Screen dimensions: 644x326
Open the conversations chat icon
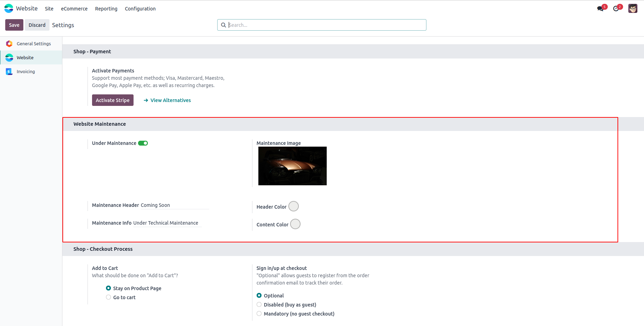coord(600,9)
